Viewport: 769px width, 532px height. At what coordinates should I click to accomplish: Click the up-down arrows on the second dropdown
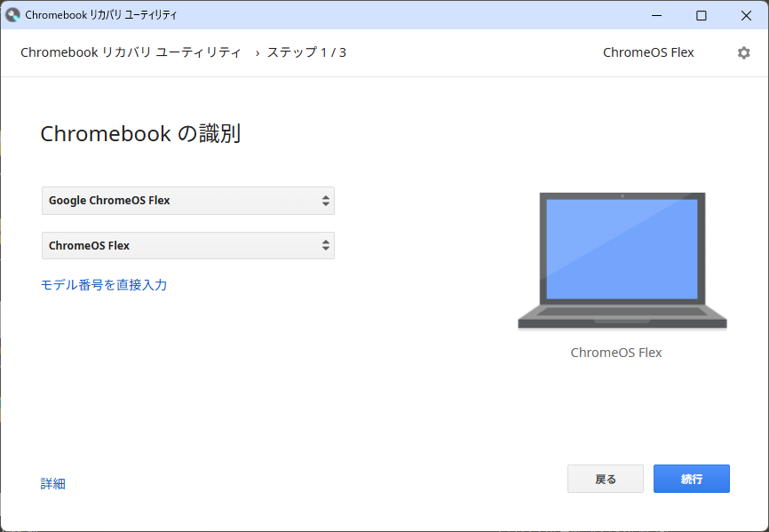tap(326, 245)
